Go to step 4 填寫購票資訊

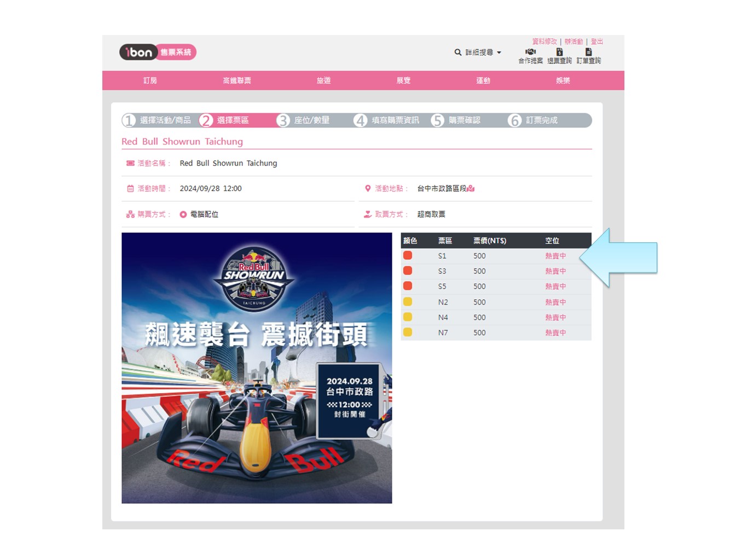coord(386,120)
